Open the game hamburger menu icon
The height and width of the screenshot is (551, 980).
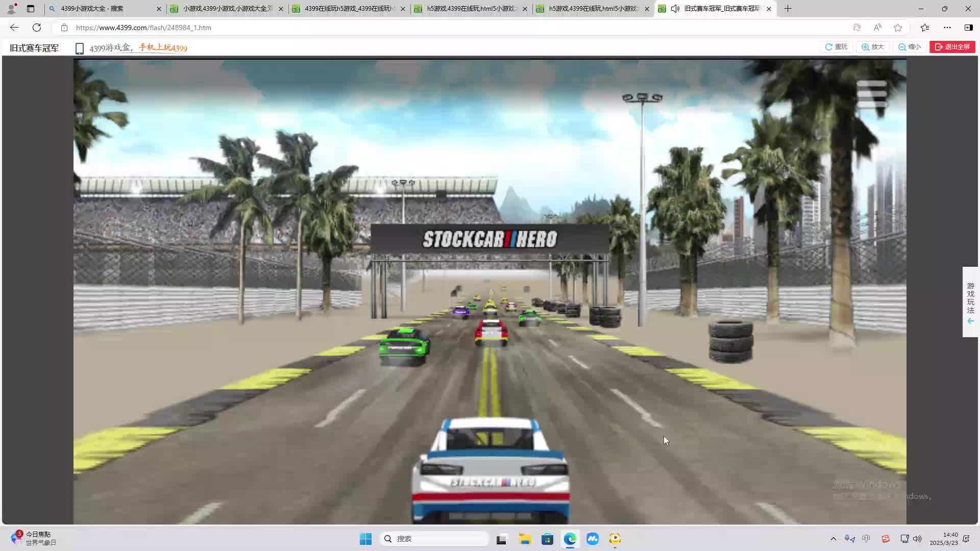click(872, 94)
